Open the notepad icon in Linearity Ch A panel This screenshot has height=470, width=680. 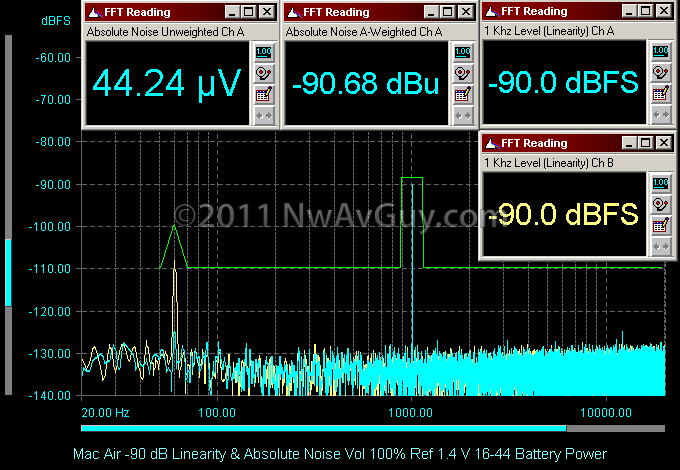tap(661, 94)
